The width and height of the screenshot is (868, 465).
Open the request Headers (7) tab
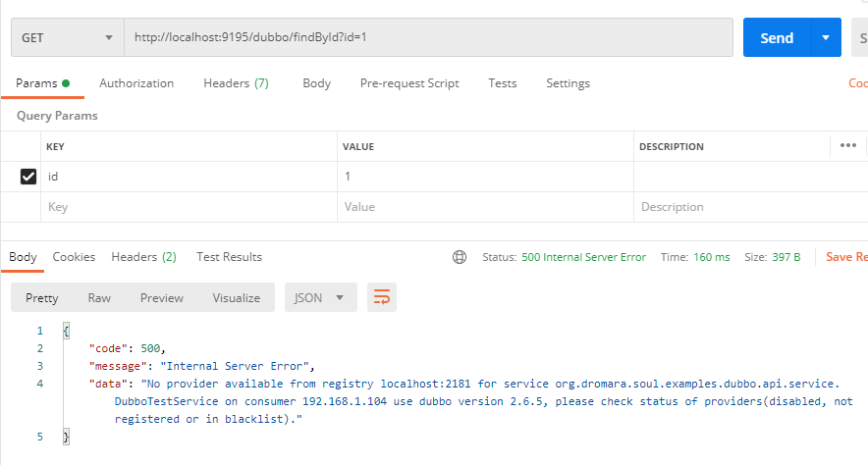236,83
